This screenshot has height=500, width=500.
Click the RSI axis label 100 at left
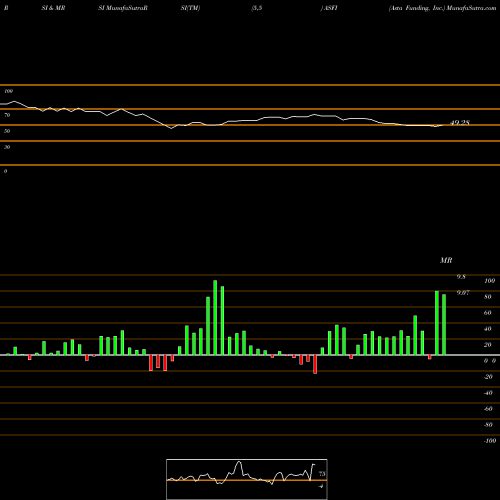point(9,91)
